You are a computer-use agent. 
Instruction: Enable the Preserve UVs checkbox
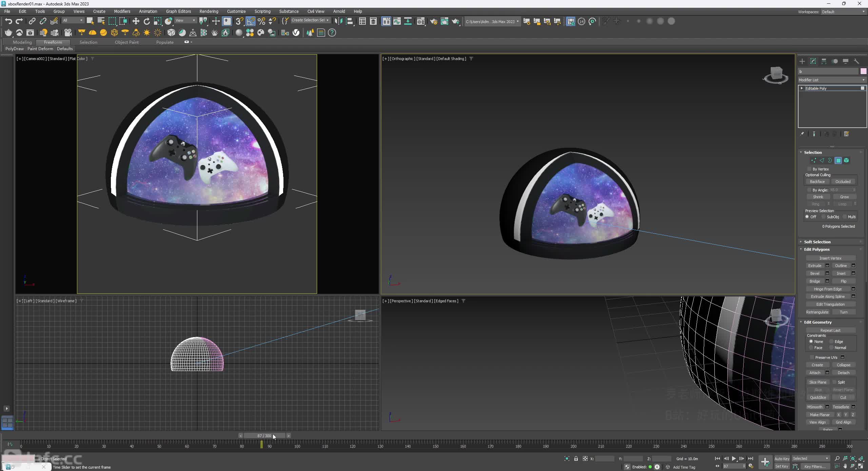click(x=812, y=357)
